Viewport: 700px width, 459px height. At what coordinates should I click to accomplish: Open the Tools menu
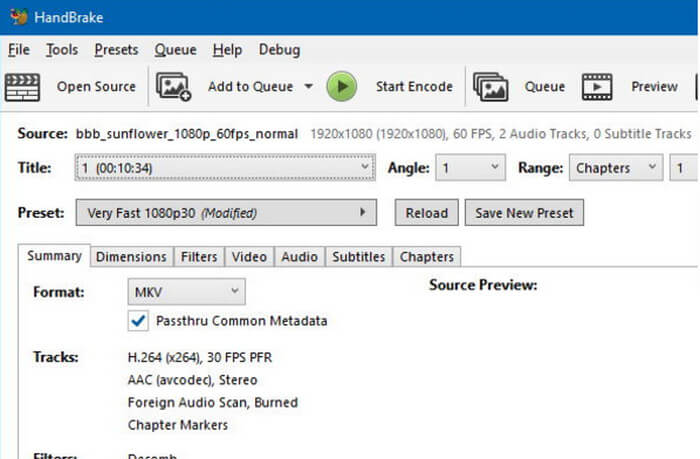[62, 50]
